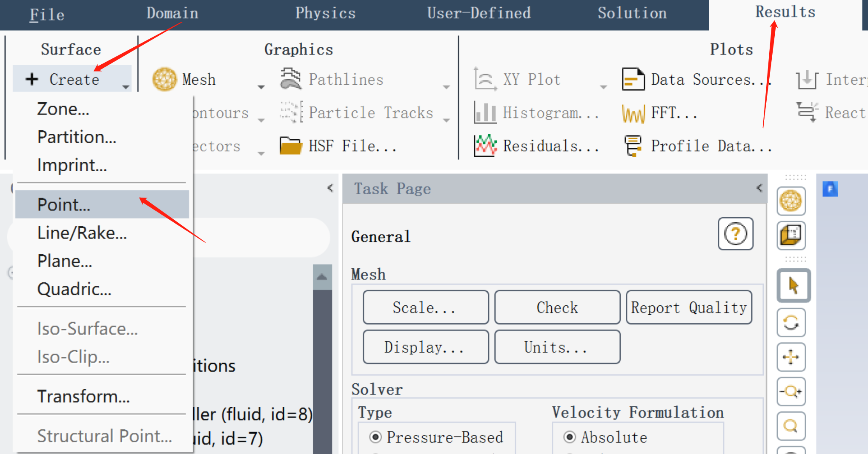Select the mouse pointer tool in sidebar
The width and height of the screenshot is (868, 454).
point(793,286)
